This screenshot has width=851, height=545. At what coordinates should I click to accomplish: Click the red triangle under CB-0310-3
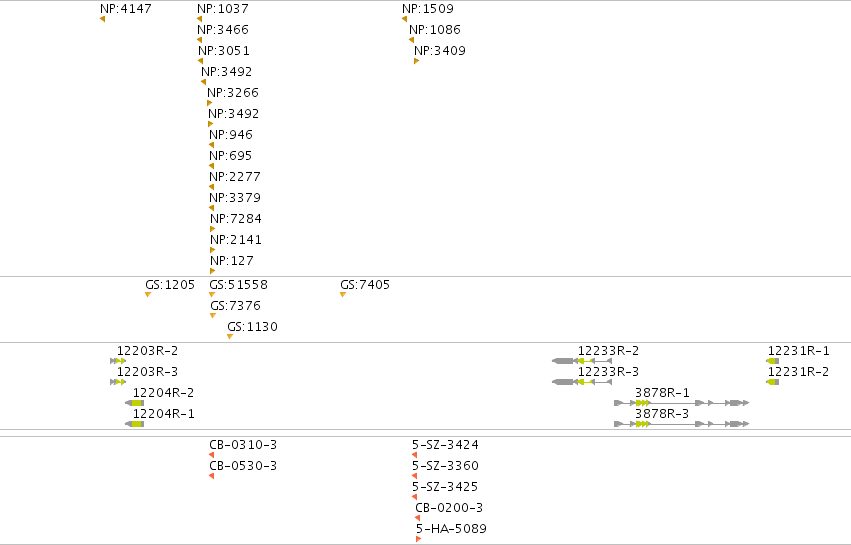click(212, 455)
